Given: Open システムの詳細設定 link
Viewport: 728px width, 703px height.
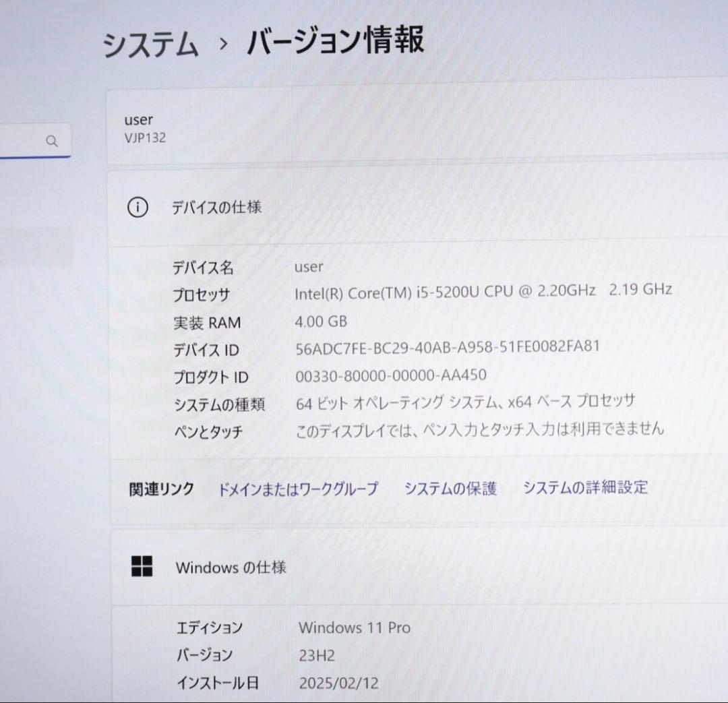Looking at the screenshot, I should tap(586, 487).
